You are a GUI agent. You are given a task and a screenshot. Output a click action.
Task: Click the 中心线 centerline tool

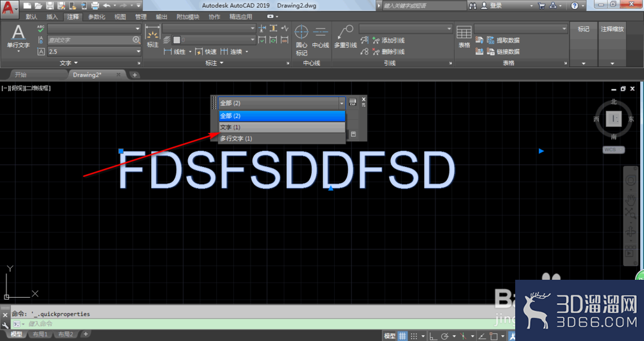click(320, 37)
